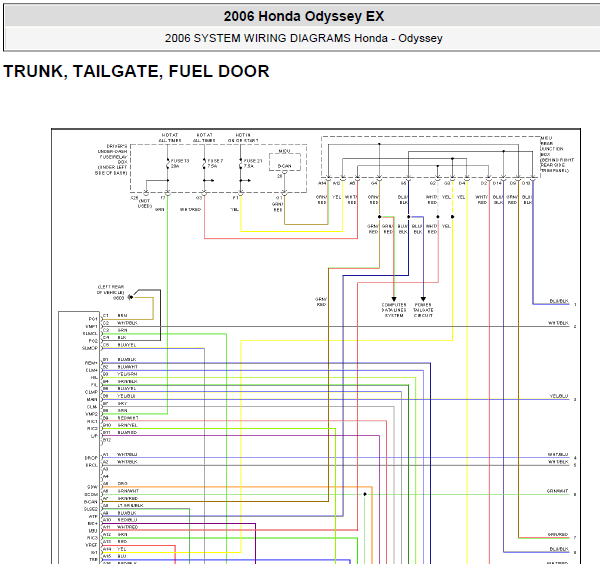Click the 'VREF' signal name label
This screenshot has width=600, height=564.
coord(92,545)
